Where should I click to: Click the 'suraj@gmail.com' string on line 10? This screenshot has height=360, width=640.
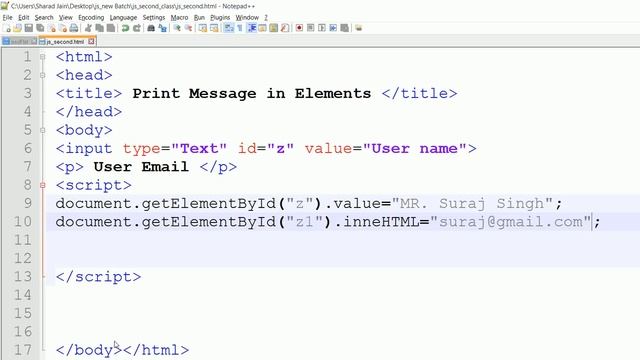[511, 222]
